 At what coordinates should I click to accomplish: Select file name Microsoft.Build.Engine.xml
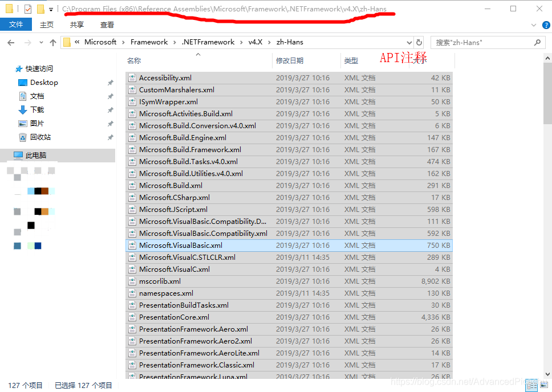tap(182, 137)
